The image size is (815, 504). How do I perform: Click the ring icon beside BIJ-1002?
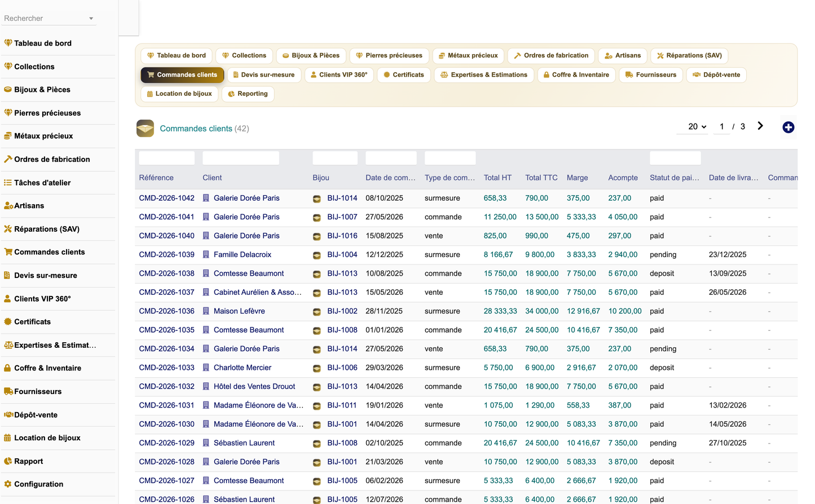[x=317, y=312]
